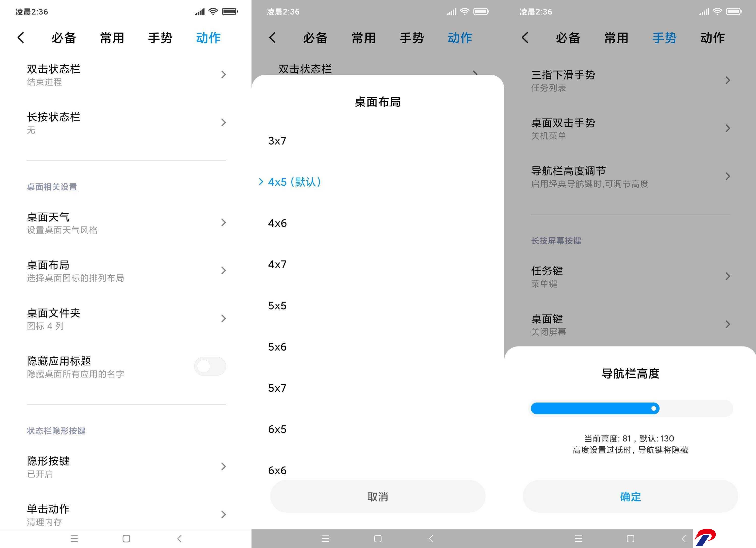Open the 任务键 chevron
Viewport: 756px width, 548px height.
tap(728, 276)
